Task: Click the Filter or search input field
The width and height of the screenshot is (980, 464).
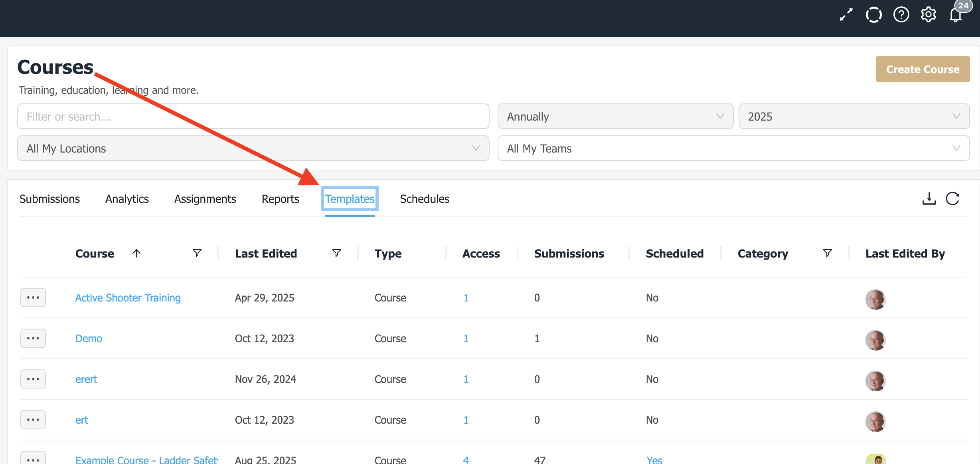Action: 253,116
